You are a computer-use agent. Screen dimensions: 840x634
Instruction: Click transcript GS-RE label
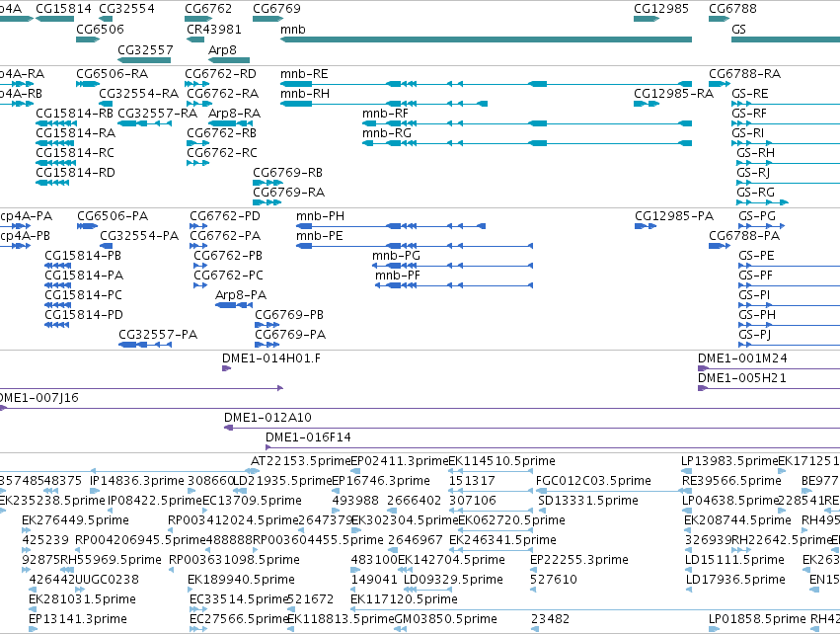750,94
